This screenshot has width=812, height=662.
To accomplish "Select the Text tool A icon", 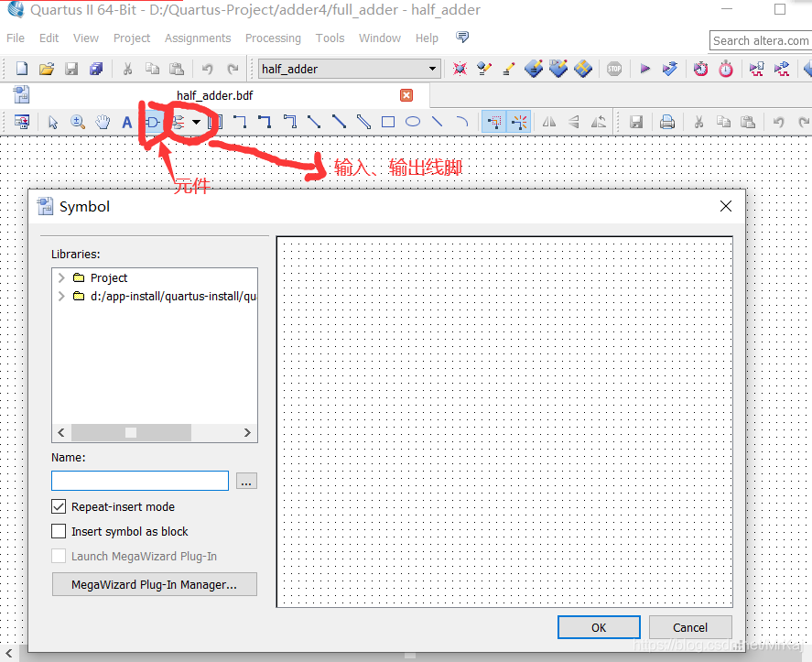I will click(127, 123).
